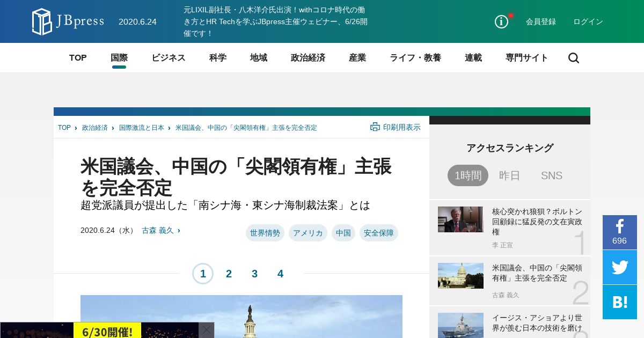
Task: Click the 2020.6.24 header date
Action: (137, 22)
